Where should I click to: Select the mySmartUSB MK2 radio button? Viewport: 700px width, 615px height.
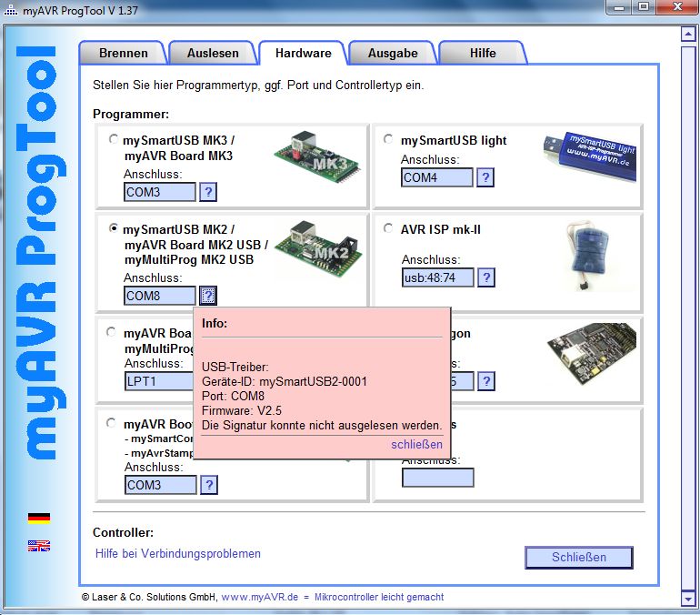pos(114,228)
